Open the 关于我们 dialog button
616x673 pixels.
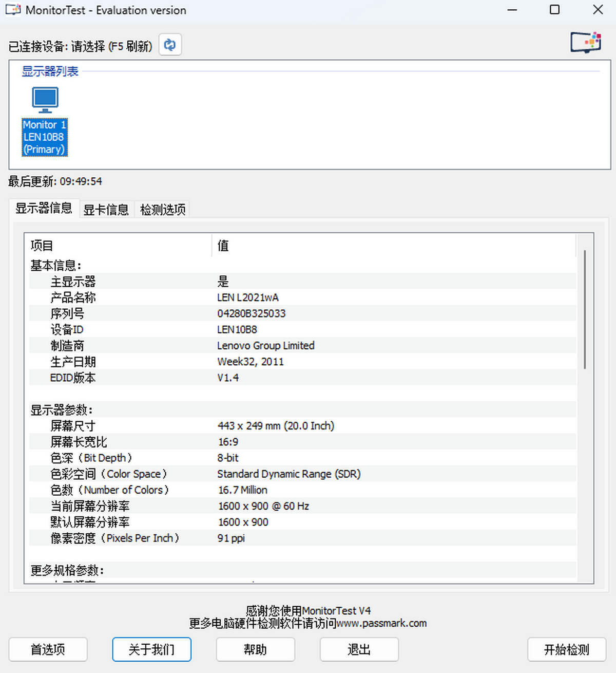coord(151,650)
